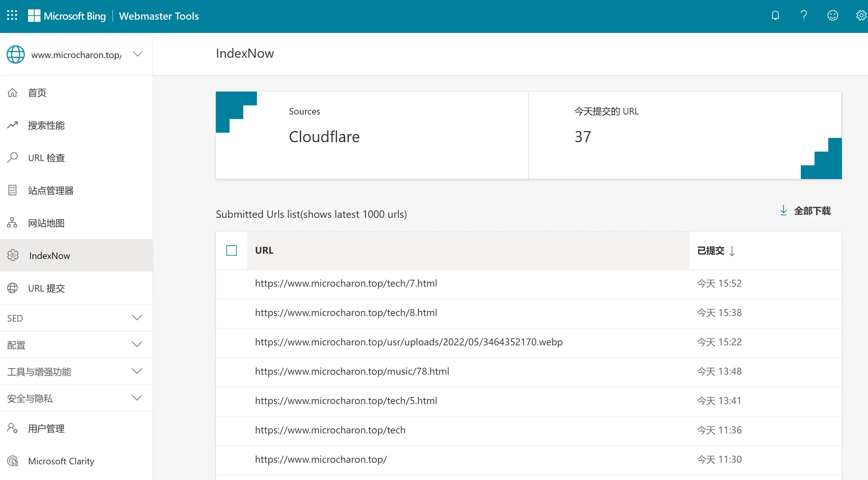This screenshot has width=868, height=480.
Task: Click the globe icon beside URL 提交
Action: 12,288
